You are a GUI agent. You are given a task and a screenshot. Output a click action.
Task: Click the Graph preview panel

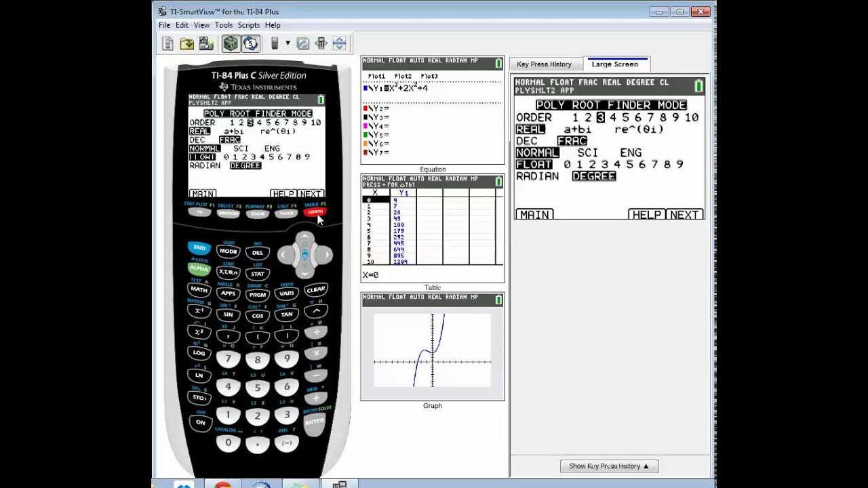point(433,347)
